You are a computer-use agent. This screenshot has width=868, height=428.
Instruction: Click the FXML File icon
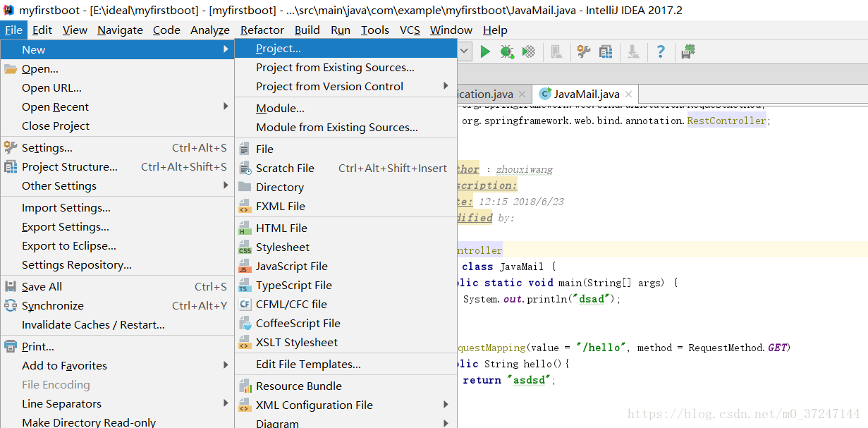pos(245,206)
